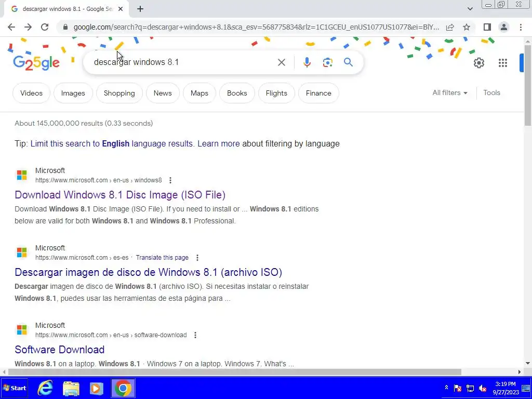
Task: Click the horizontal scrollbar at page bottom
Action: pyautogui.click(x=234, y=372)
